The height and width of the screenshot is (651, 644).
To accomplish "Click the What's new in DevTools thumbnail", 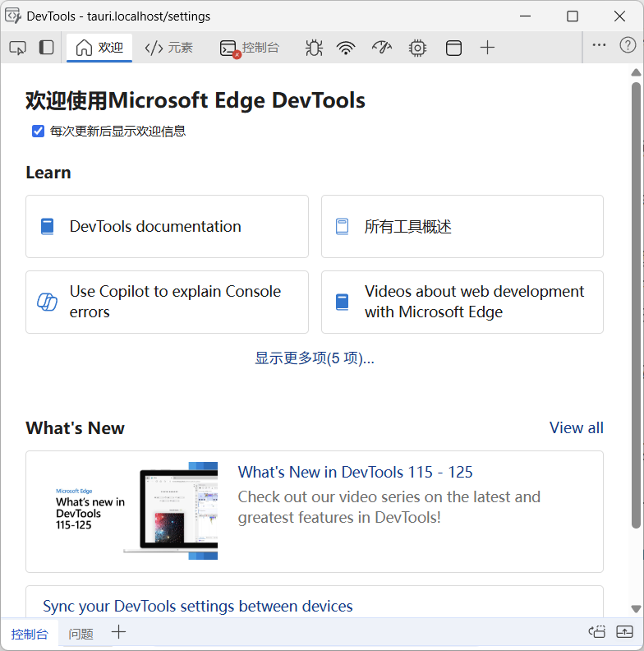I will [131, 510].
